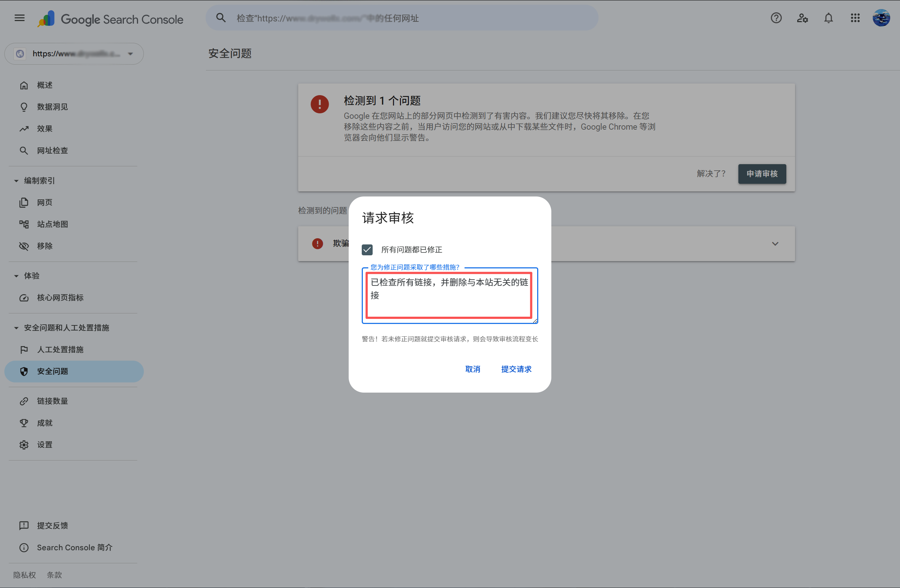Open 站点地图 in the sidebar

click(53, 224)
